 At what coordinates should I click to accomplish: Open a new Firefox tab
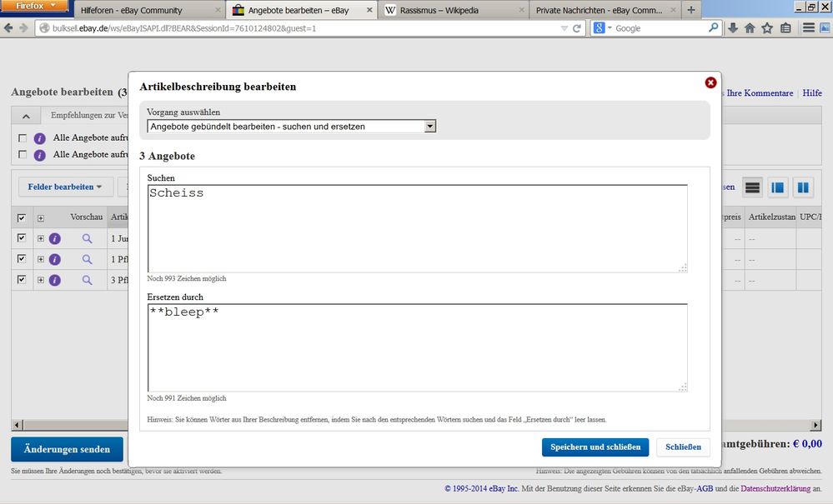pos(691,10)
